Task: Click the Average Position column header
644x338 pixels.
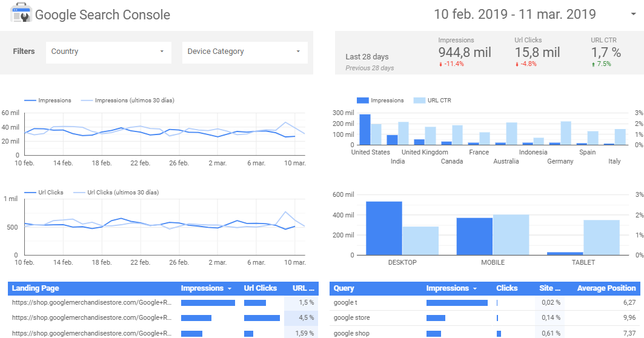Action: point(606,288)
